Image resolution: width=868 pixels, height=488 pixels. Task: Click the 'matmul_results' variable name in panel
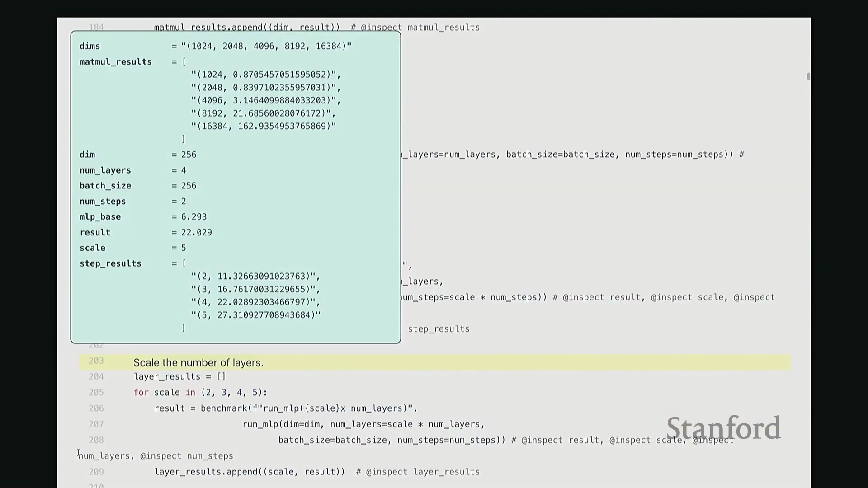point(115,62)
